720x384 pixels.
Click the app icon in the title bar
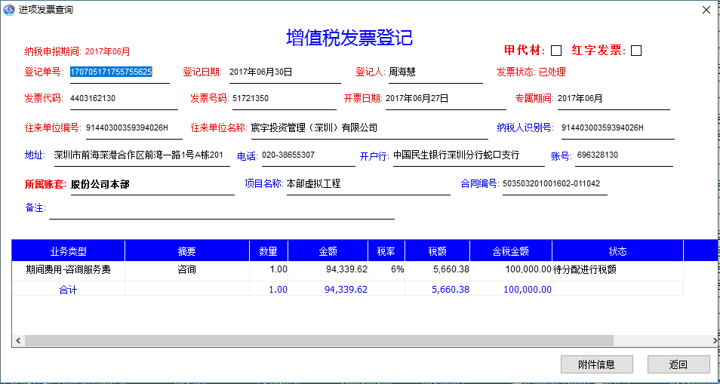(x=9, y=10)
